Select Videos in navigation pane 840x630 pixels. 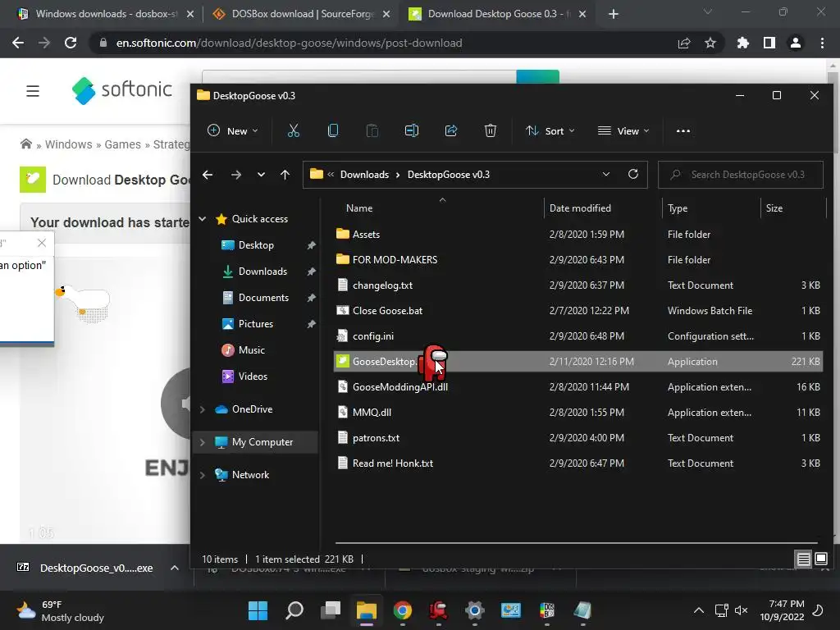(x=253, y=376)
